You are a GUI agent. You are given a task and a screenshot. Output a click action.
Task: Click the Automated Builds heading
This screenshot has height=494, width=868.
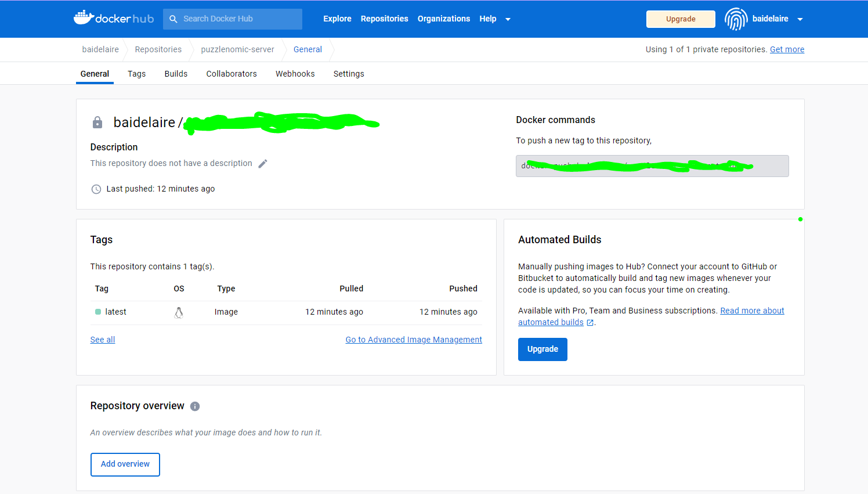tap(559, 240)
